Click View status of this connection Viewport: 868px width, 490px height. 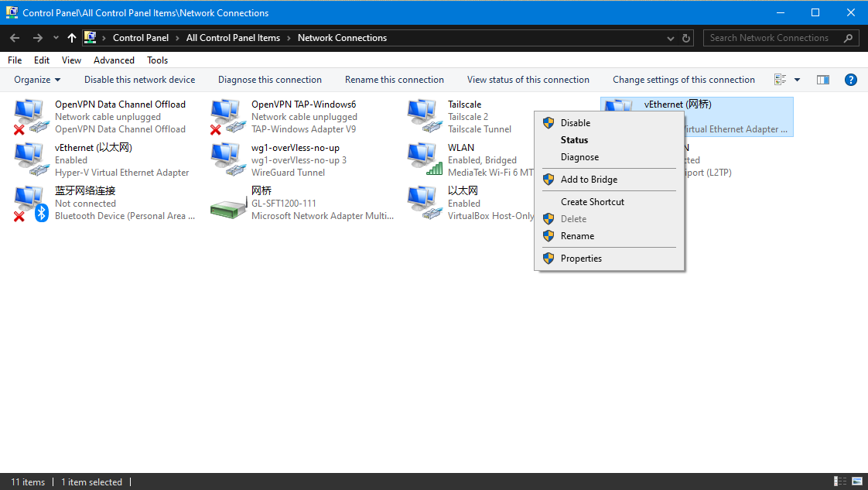(528, 80)
